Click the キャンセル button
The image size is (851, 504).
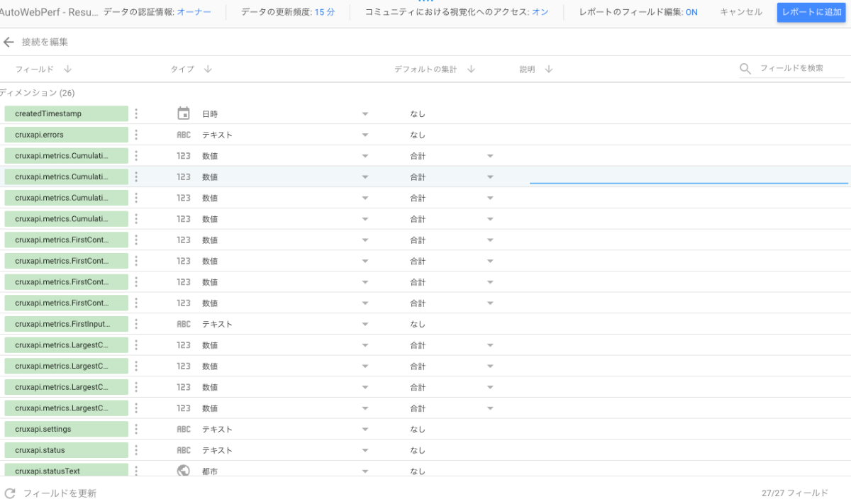[741, 12]
